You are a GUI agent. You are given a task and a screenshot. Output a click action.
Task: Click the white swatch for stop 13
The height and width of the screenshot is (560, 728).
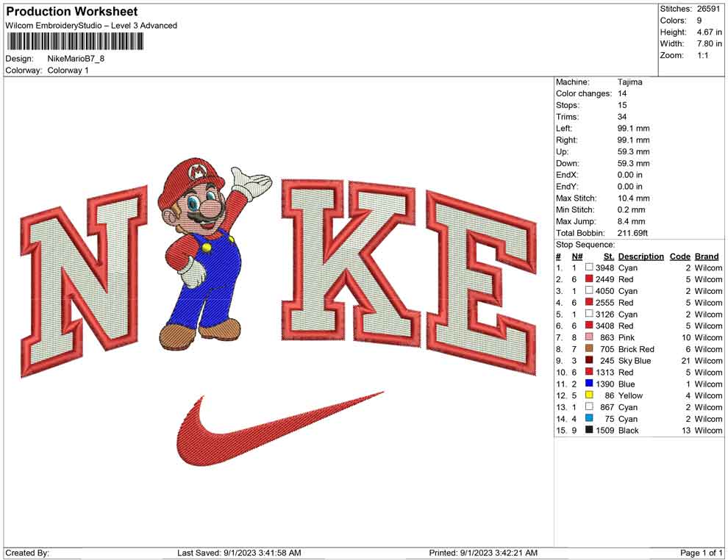(589, 406)
